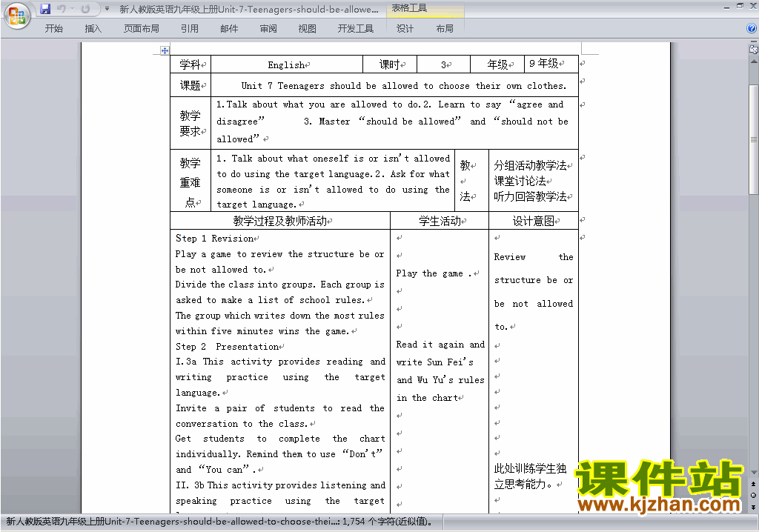Image resolution: width=759 pixels, height=532 pixels.
Task: Click 'Divide the class into groups' line
Action: pos(279,285)
